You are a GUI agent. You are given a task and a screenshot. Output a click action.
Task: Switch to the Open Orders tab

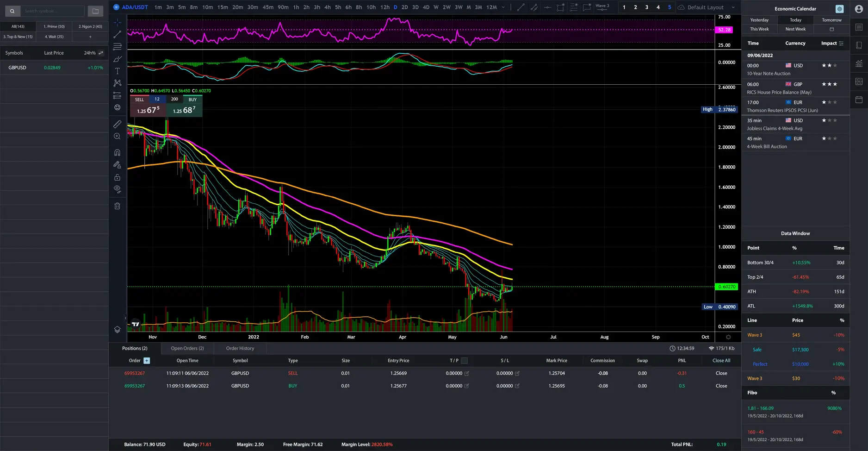pos(187,348)
